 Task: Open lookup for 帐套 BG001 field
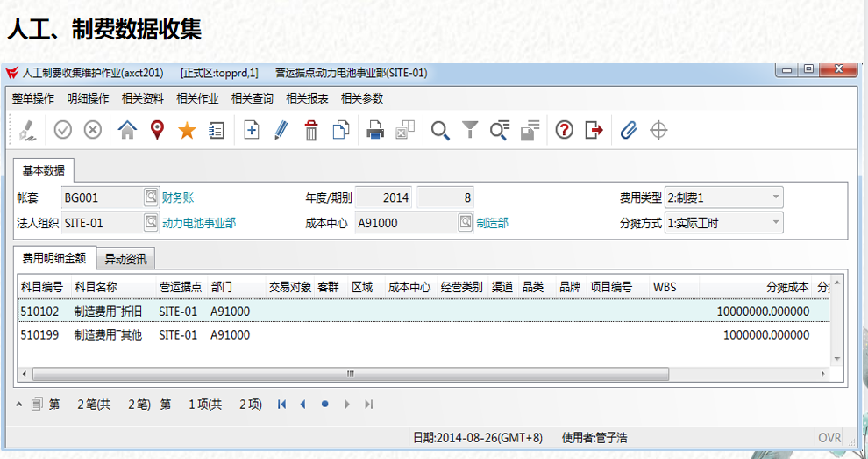[x=151, y=197]
